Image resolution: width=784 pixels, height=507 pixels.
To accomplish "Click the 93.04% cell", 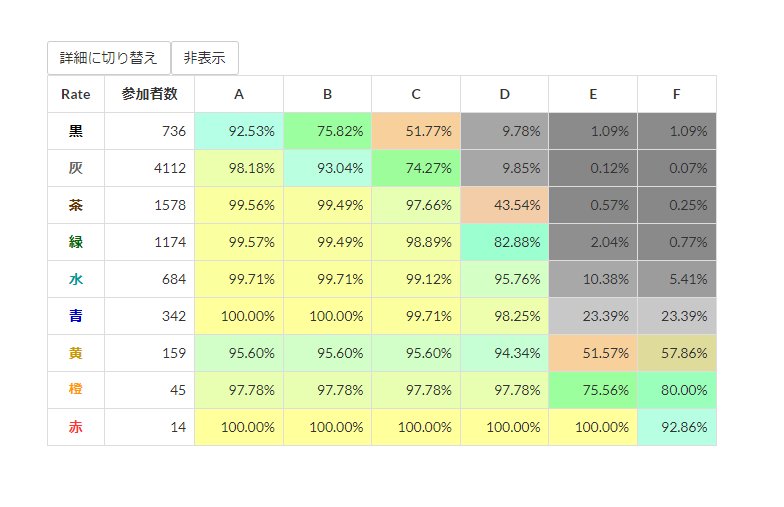I will tap(328, 168).
